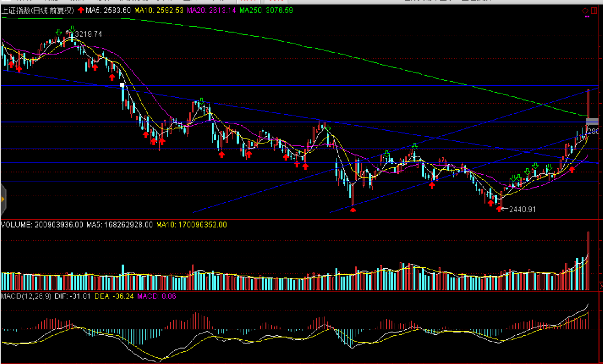Click the DEA: -36.24 value label

click(114, 296)
